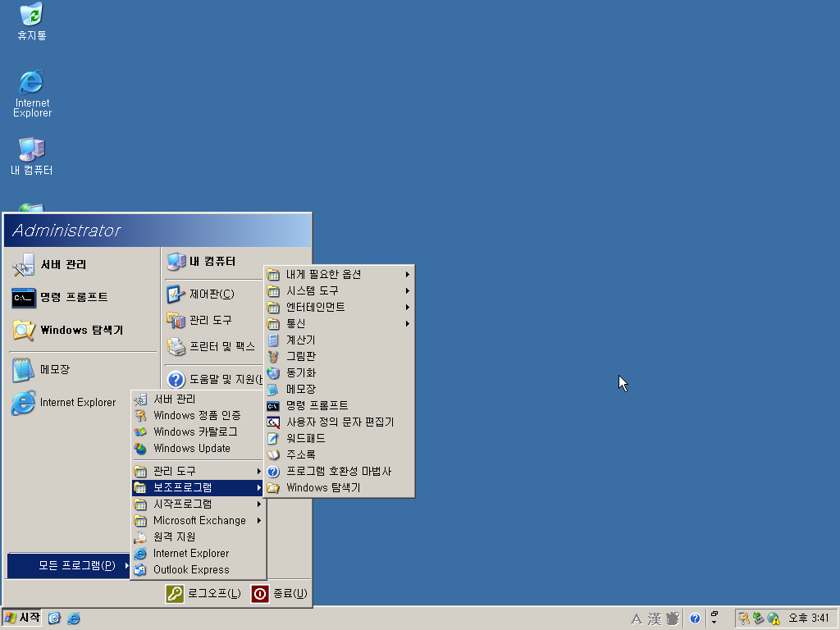Click the 종료(U) shut down button
The image size is (840, 630).
[x=280, y=594]
